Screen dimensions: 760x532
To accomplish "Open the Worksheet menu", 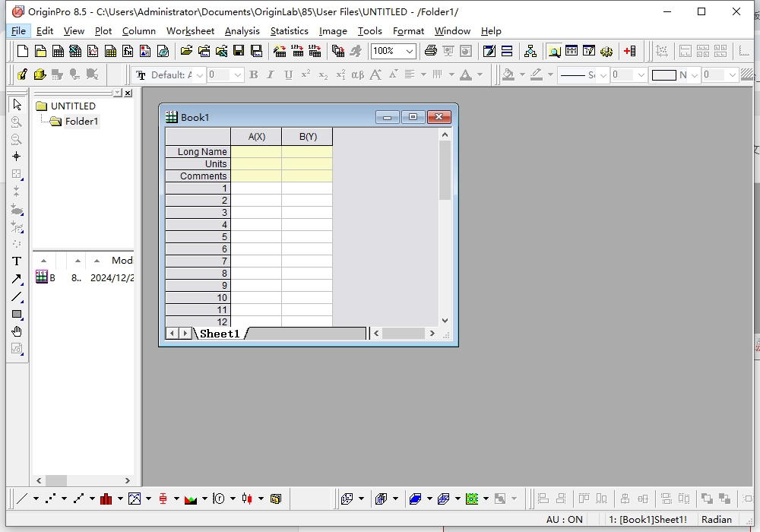I will pos(190,31).
